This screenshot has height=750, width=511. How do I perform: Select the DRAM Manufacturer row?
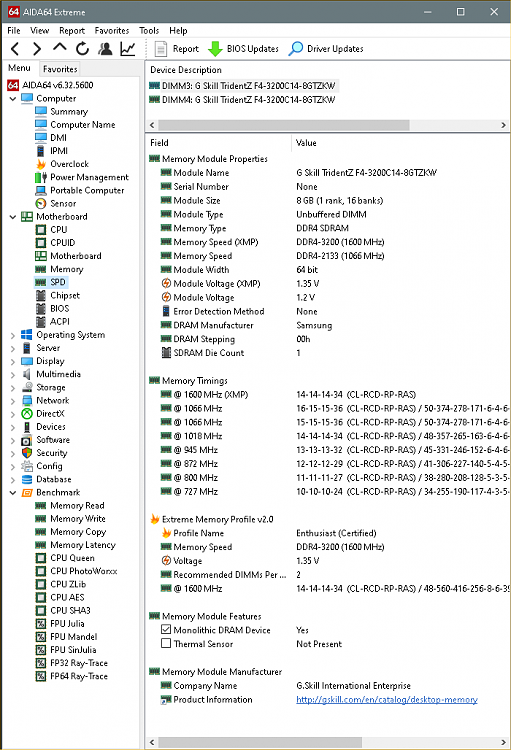pyautogui.click(x=328, y=325)
